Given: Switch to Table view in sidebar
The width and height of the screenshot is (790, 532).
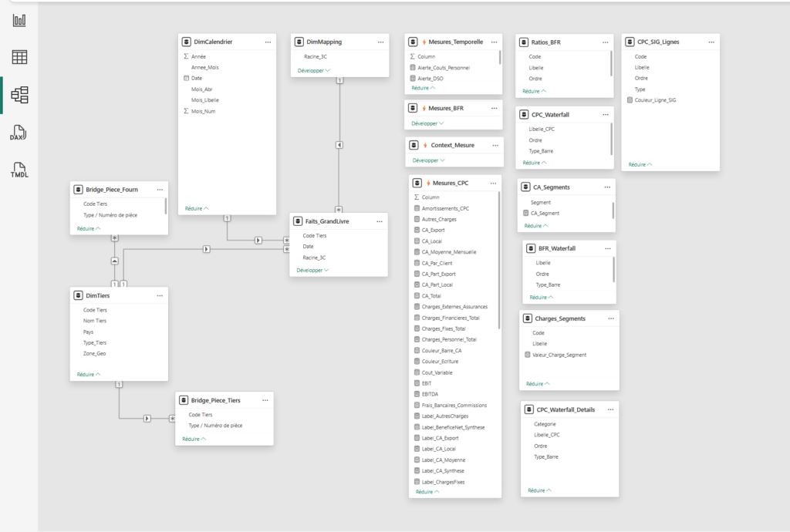Looking at the screenshot, I should tap(19, 57).
